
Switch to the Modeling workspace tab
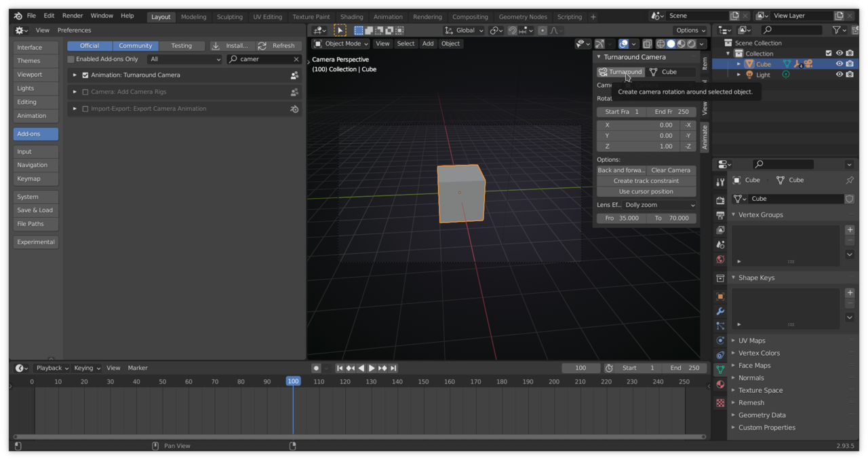pyautogui.click(x=193, y=17)
